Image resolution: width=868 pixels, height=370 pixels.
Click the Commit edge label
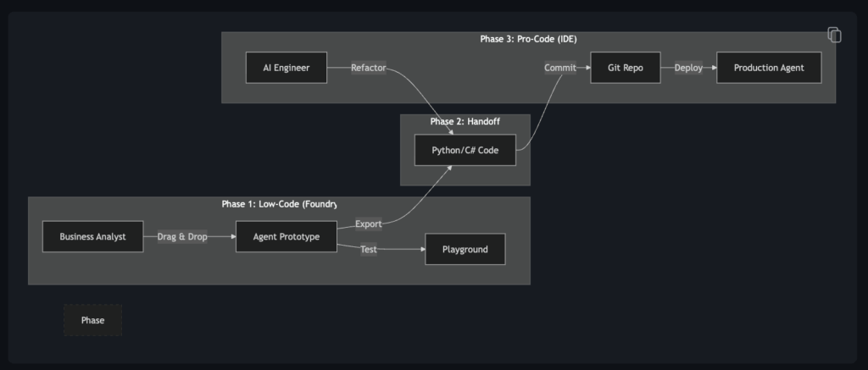point(560,68)
